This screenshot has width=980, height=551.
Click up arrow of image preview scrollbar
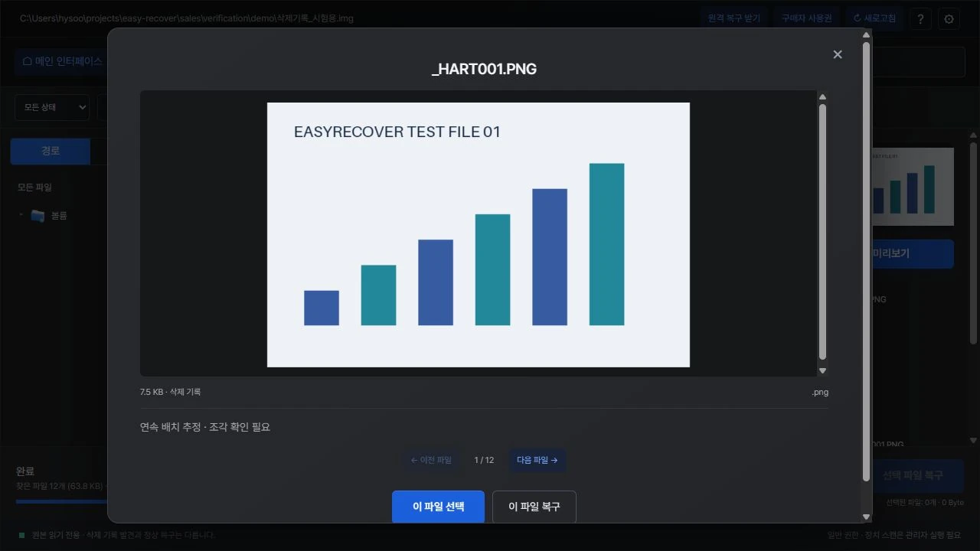(x=823, y=97)
